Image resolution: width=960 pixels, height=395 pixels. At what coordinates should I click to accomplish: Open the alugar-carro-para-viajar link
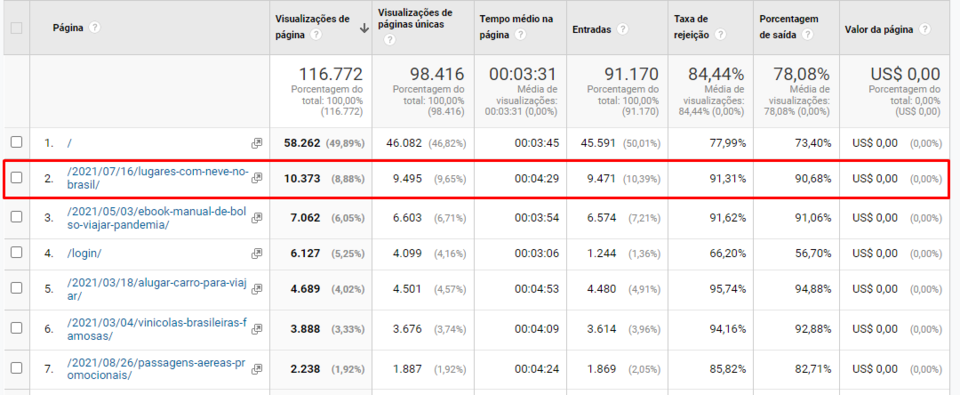tap(158, 290)
